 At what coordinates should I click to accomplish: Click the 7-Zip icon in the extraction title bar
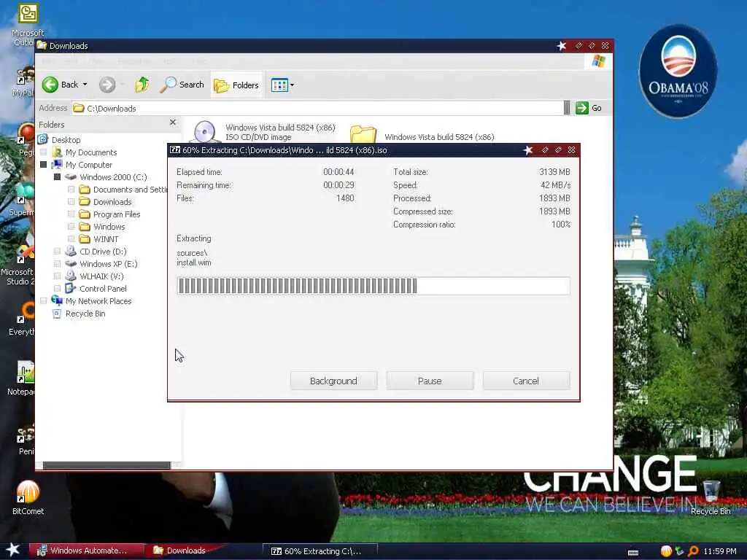coord(175,150)
